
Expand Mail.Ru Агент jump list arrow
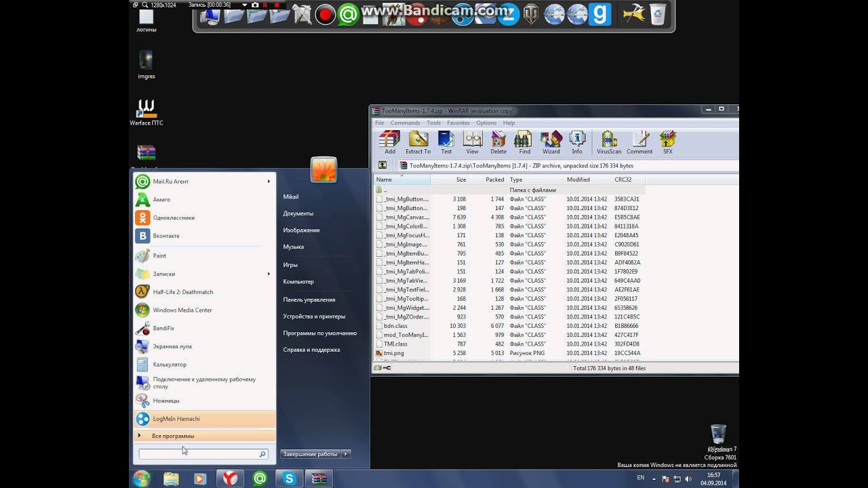point(269,182)
